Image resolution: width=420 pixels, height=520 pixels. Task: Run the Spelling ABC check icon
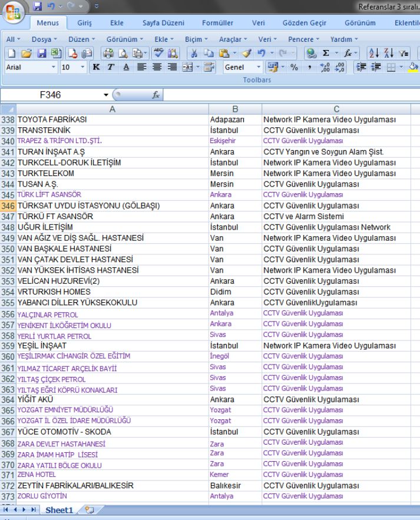[158, 53]
